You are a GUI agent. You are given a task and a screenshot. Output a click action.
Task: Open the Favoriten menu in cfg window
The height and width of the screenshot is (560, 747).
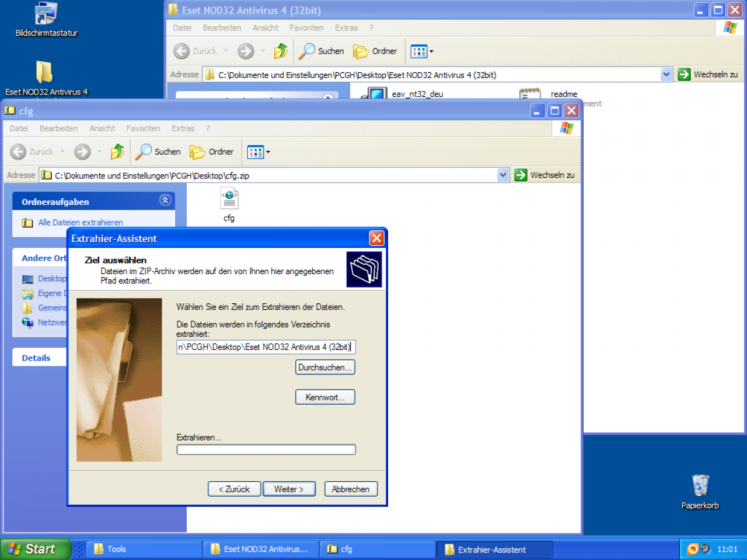point(143,128)
